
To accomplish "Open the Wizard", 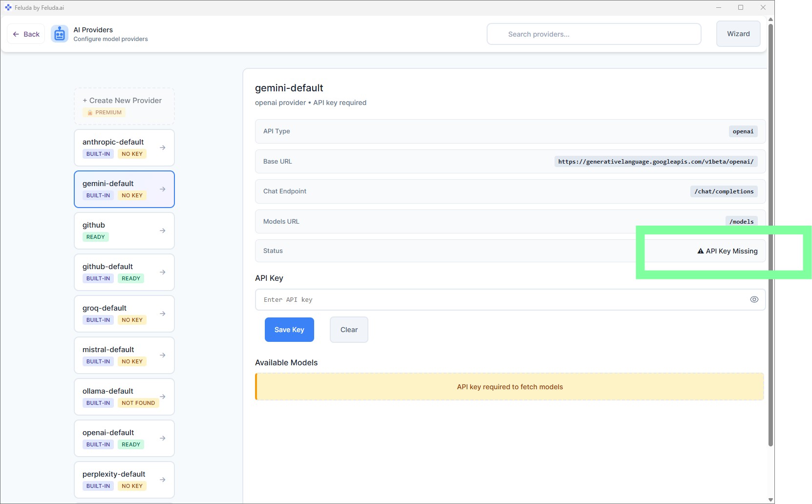I will [x=738, y=34].
